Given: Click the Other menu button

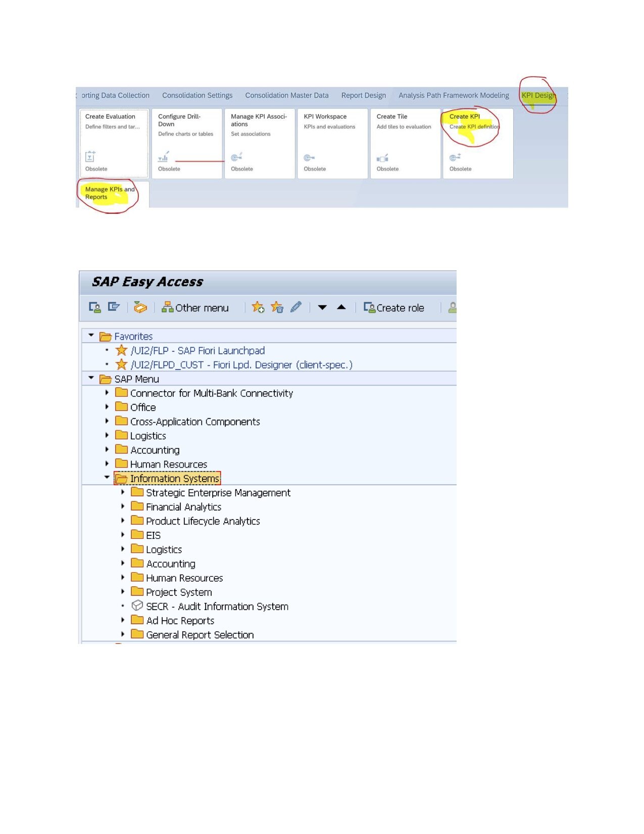Looking at the screenshot, I should point(195,308).
